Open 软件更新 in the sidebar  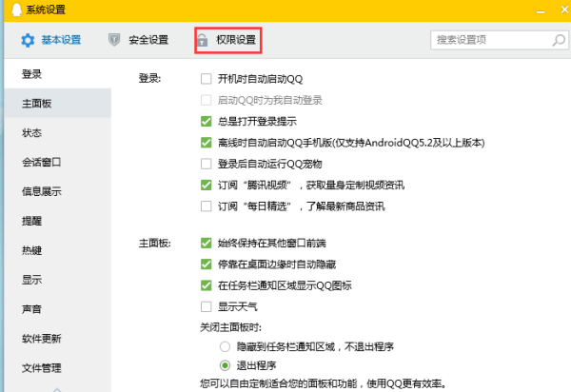pos(57,339)
